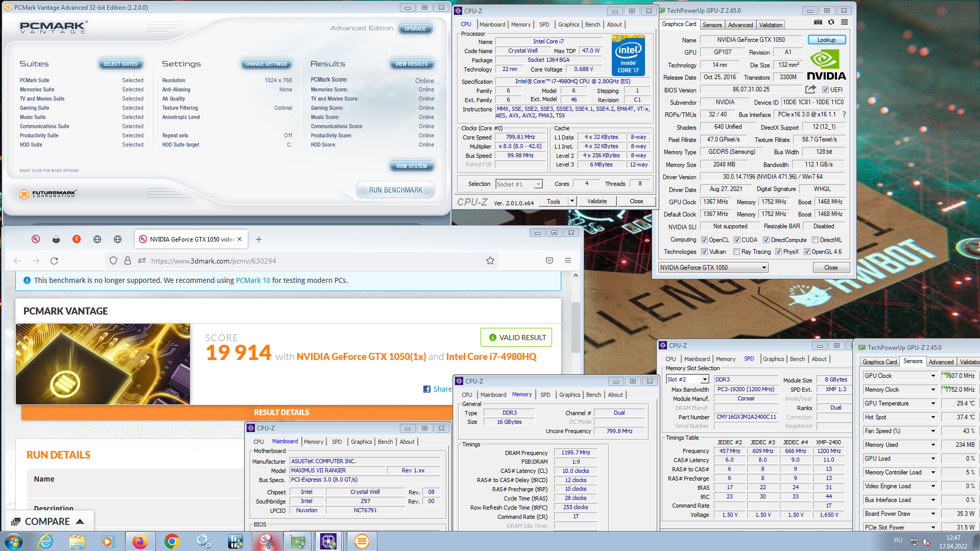Switch to the Graphics tab in SPD CPU-Z window
Viewport: 980px width, 551px height.
pyautogui.click(x=773, y=359)
